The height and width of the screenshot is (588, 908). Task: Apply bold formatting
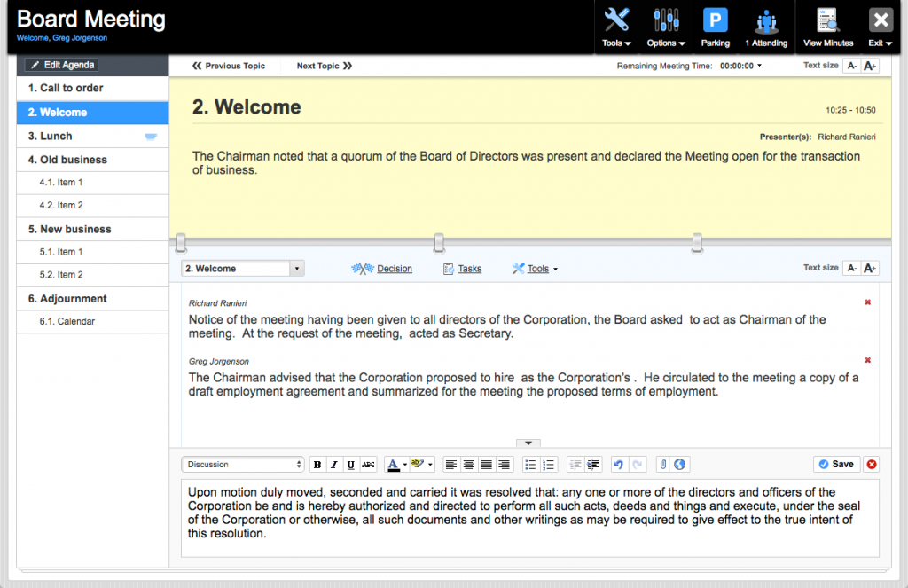317,465
